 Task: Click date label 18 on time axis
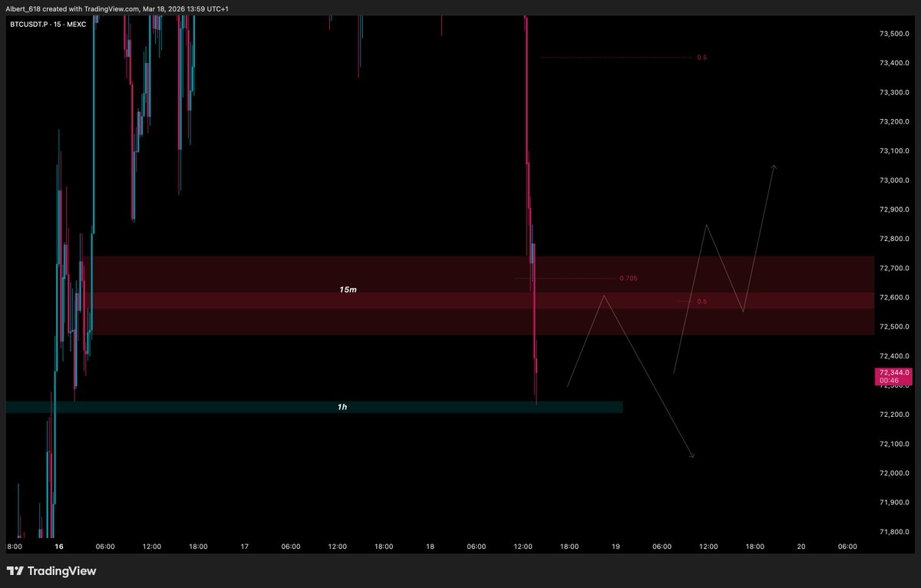430,547
